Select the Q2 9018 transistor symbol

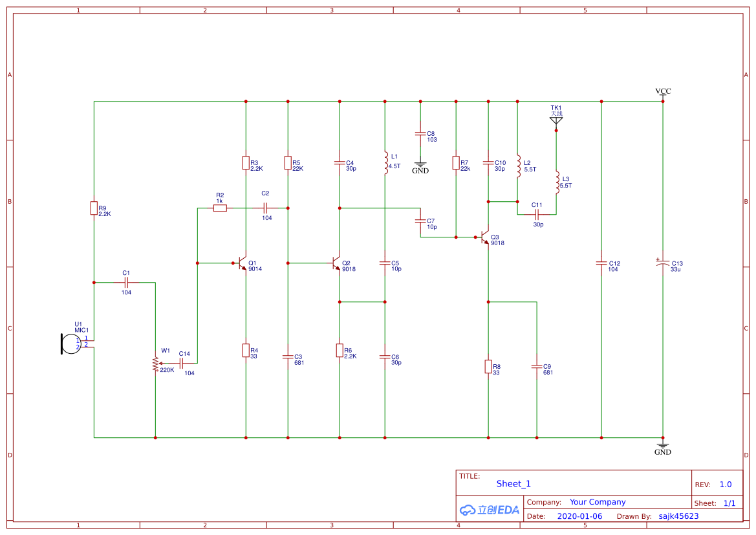336,263
